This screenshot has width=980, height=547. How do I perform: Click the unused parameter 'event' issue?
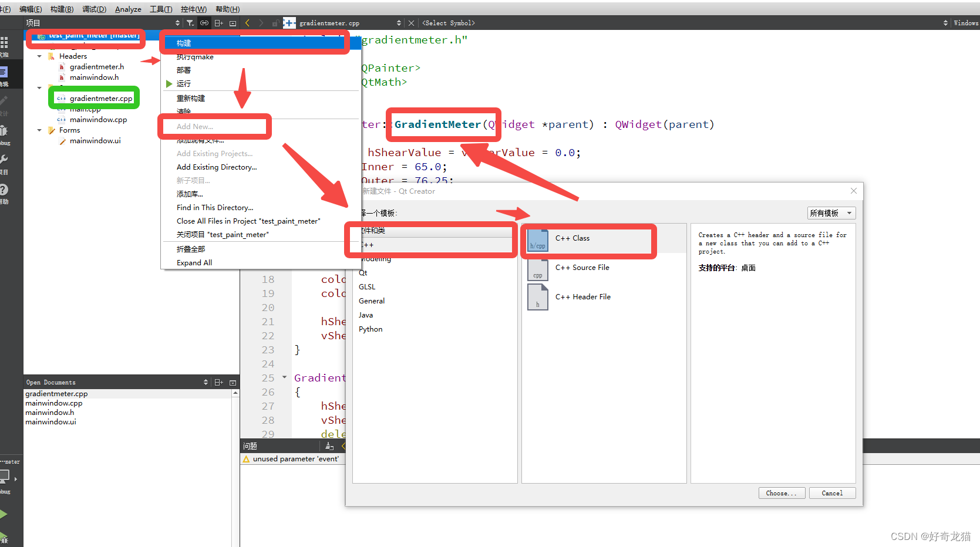(x=295, y=459)
